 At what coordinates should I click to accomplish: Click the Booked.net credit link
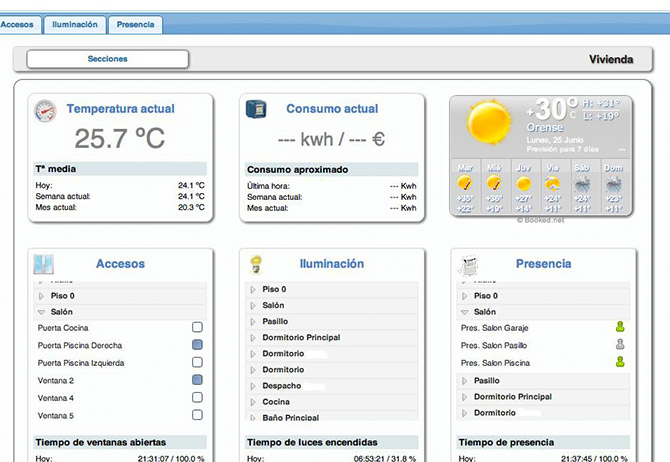(541, 220)
